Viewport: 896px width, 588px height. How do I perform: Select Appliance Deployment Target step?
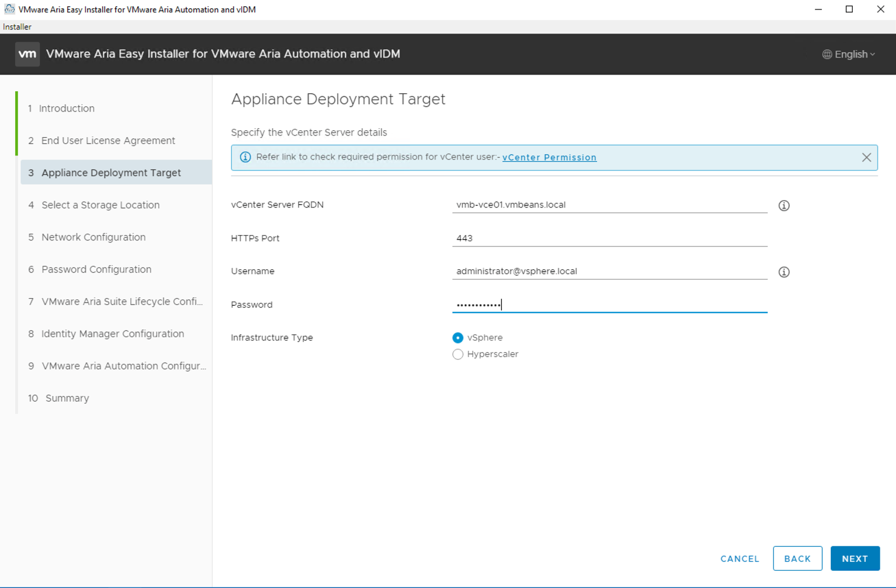pos(116,173)
